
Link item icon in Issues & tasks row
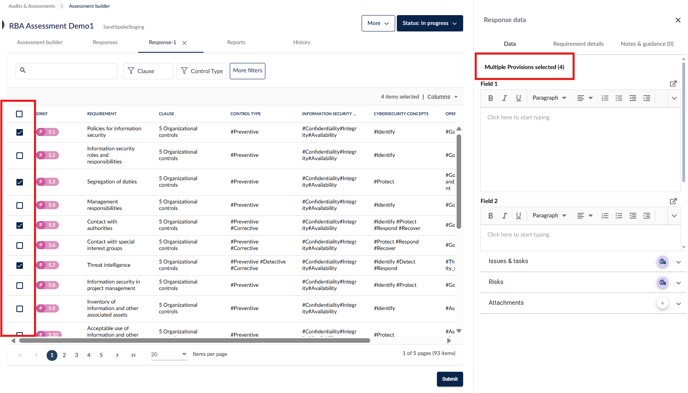point(663,262)
